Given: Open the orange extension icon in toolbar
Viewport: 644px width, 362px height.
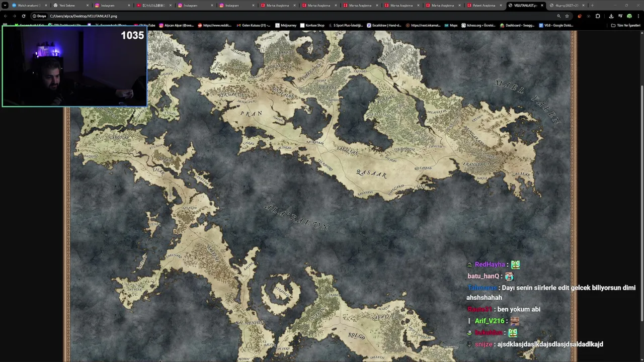Looking at the screenshot, I should (580, 16).
